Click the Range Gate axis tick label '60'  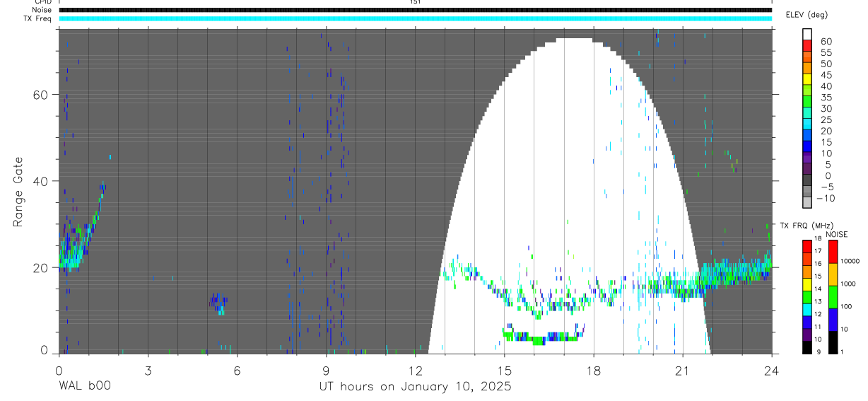(x=40, y=95)
